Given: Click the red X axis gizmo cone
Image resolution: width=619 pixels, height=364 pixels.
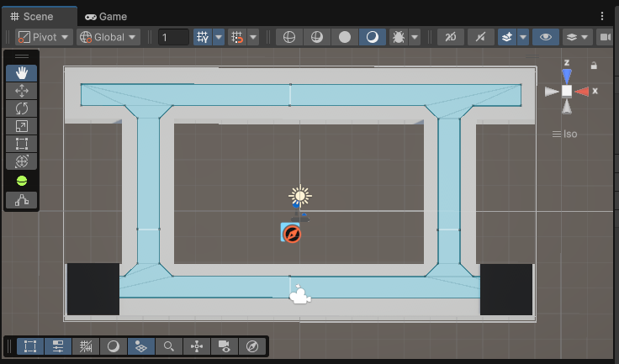Looking at the screenshot, I should (581, 91).
